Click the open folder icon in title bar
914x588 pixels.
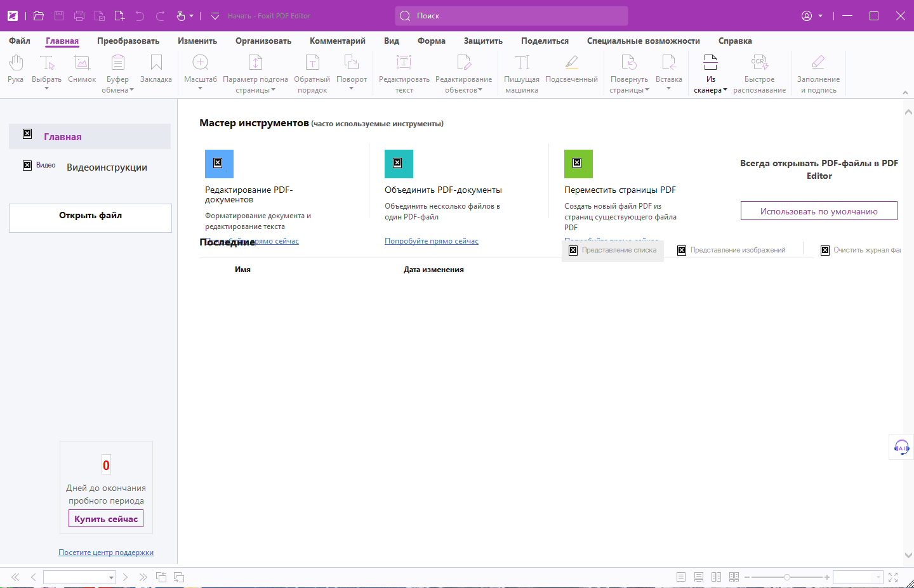[39, 16]
